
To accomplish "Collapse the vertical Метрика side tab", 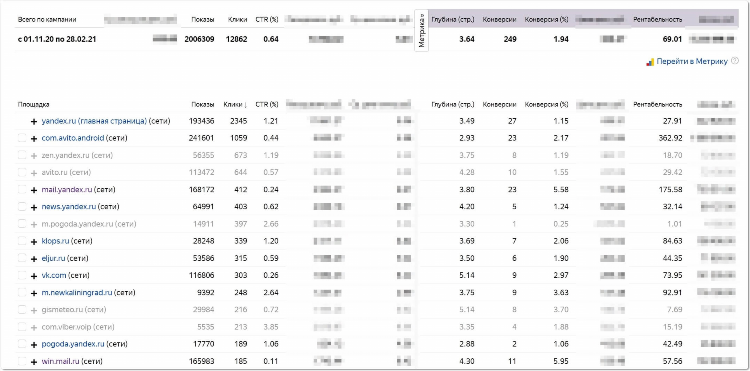I will (x=421, y=31).
